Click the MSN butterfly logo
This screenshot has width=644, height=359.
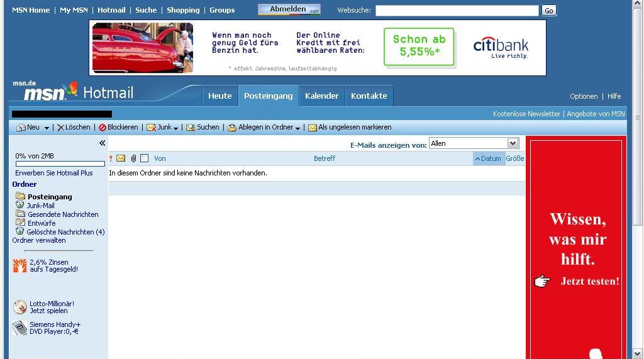[73, 88]
